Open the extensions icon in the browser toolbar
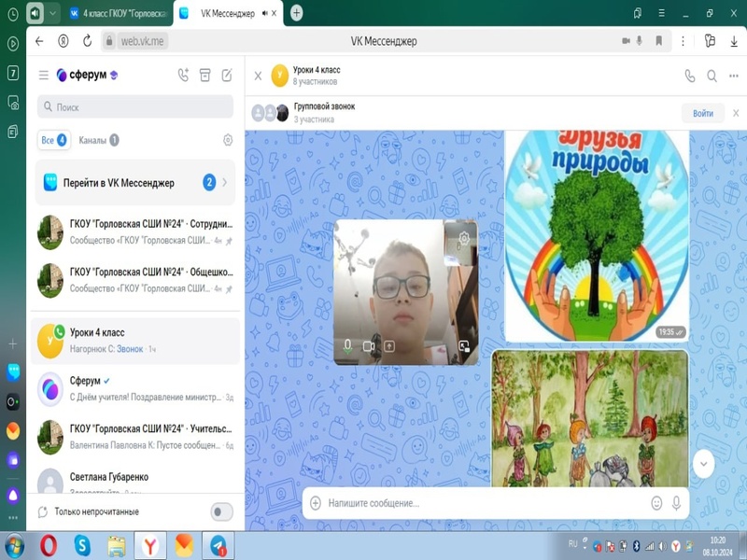747x560 pixels. pyautogui.click(x=710, y=41)
